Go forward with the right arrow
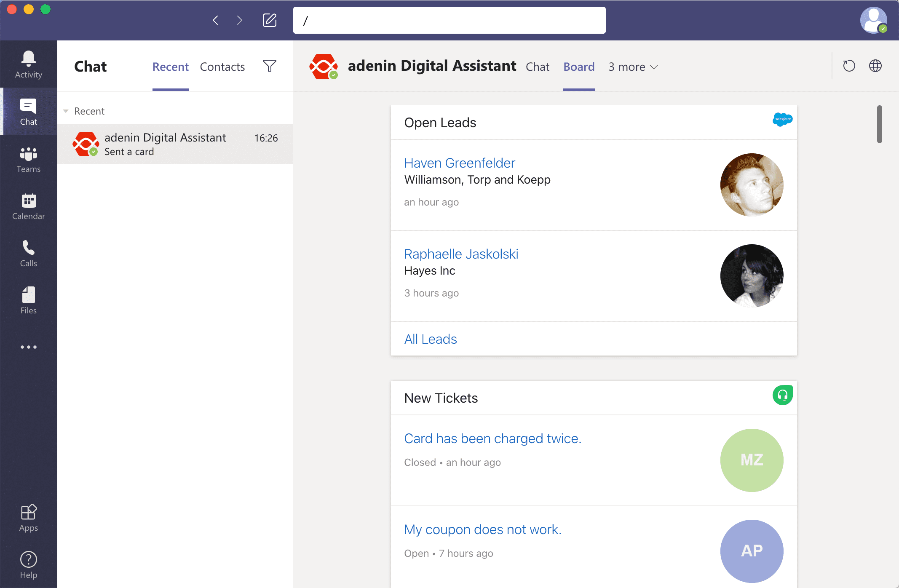The height and width of the screenshot is (588, 899). coord(239,20)
